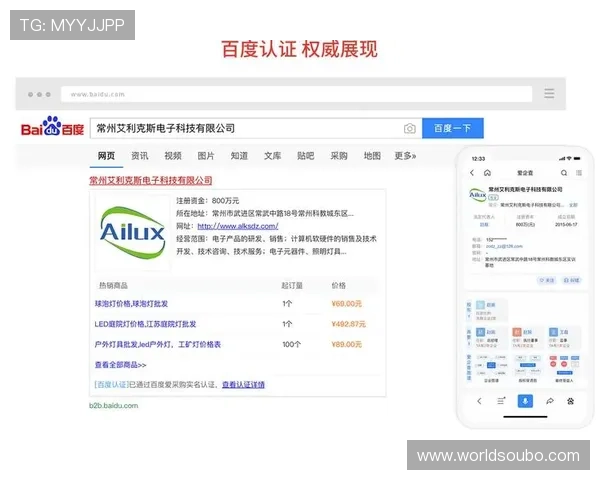The width and height of the screenshot is (600, 480).
Task: Click the price ¥89.00元
Action: click(x=347, y=344)
